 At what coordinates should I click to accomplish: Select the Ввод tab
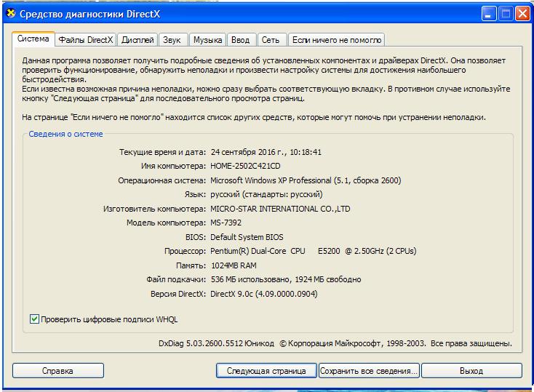coord(240,40)
